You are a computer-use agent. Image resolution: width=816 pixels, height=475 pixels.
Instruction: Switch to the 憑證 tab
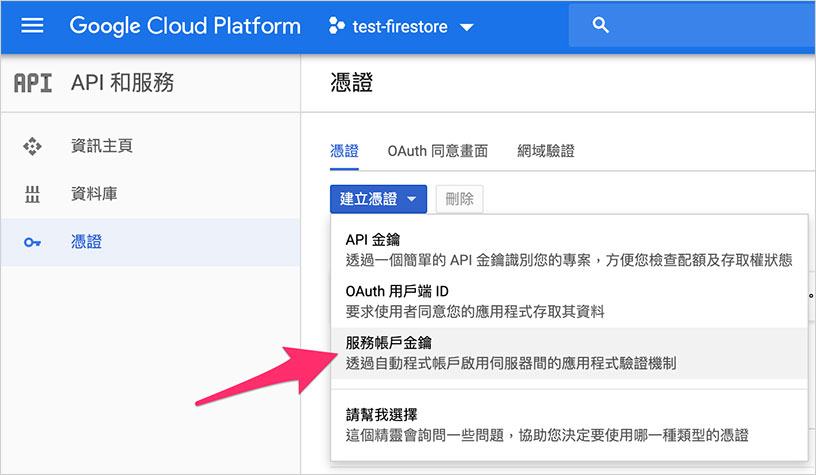(344, 151)
